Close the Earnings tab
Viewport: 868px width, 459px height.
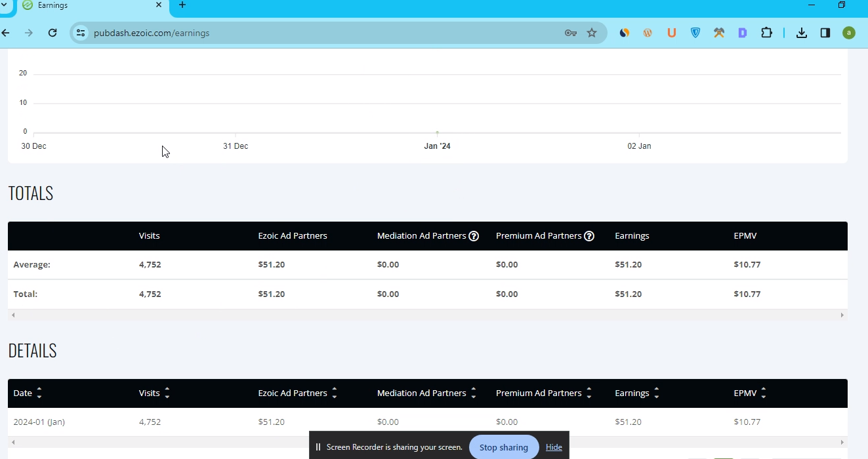[159, 5]
